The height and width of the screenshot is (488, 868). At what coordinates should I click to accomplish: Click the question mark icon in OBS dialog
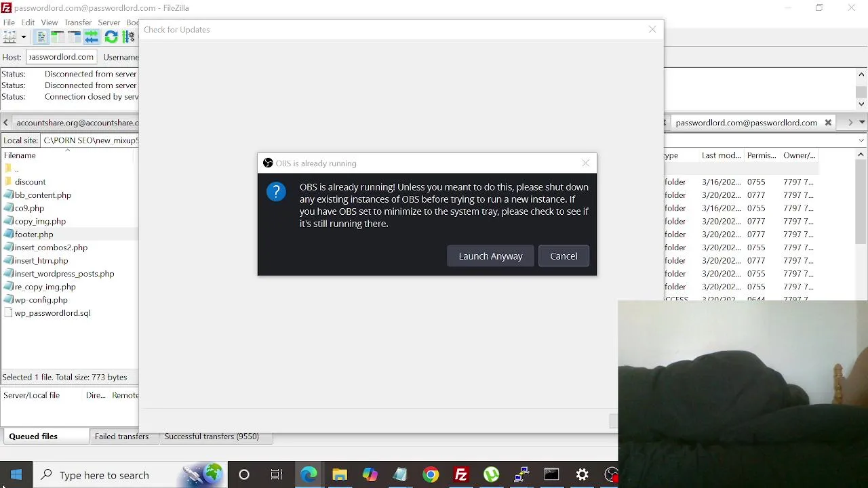[x=276, y=192]
